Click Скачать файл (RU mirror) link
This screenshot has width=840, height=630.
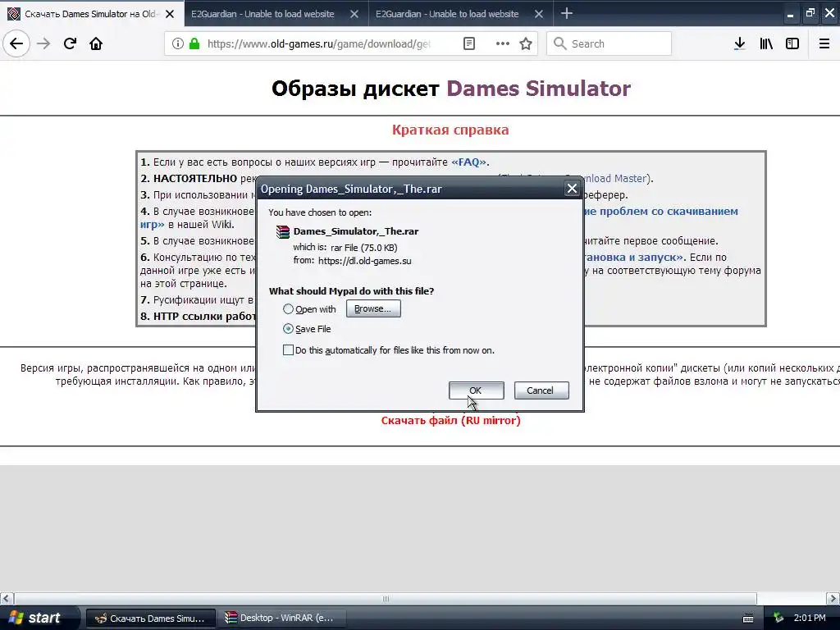pos(450,421)
